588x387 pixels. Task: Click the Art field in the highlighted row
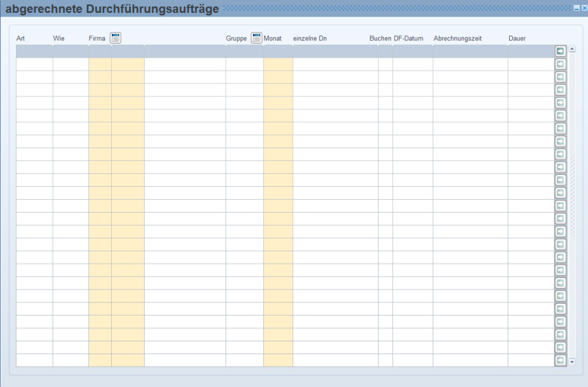[x=35, y=51]
